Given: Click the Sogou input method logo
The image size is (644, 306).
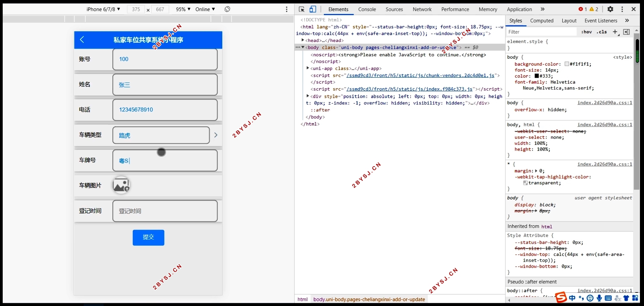Looking at the screenshot, I should tap(561, 298).
